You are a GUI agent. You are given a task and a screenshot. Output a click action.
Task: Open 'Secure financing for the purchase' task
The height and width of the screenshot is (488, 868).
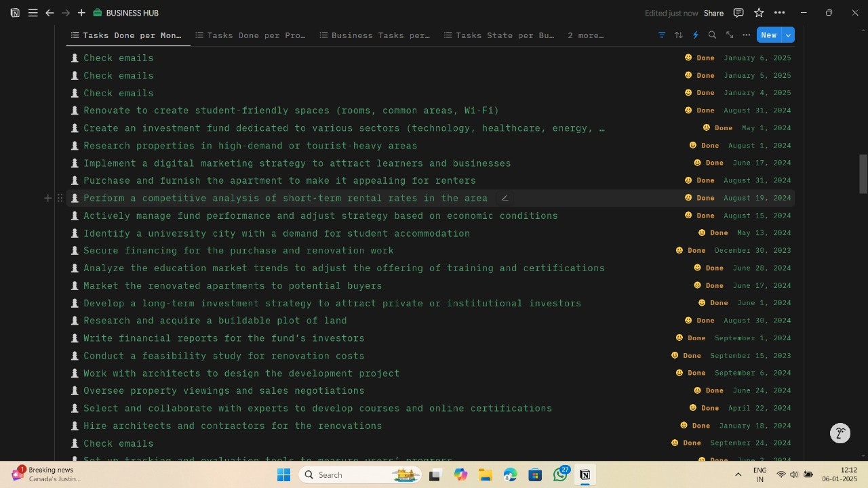pyautogui.click(x=239, y=251)
